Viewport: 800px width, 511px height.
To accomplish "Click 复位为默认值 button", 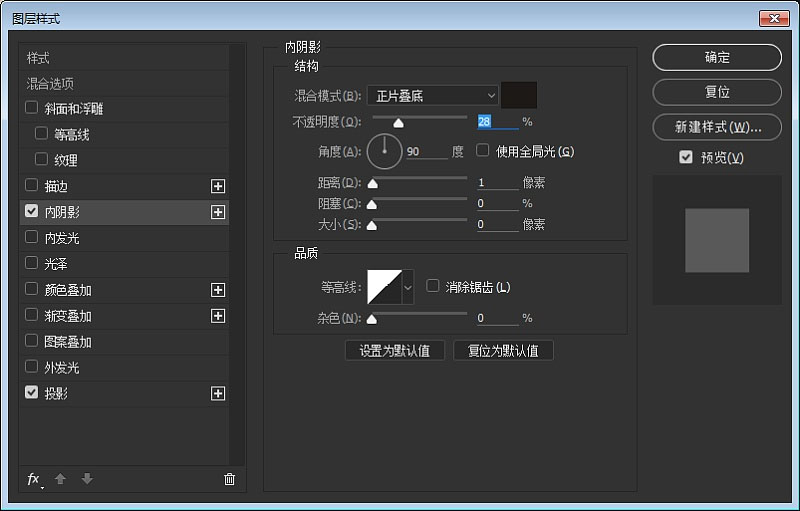I will pyautogui.click(x=504, y=351).
